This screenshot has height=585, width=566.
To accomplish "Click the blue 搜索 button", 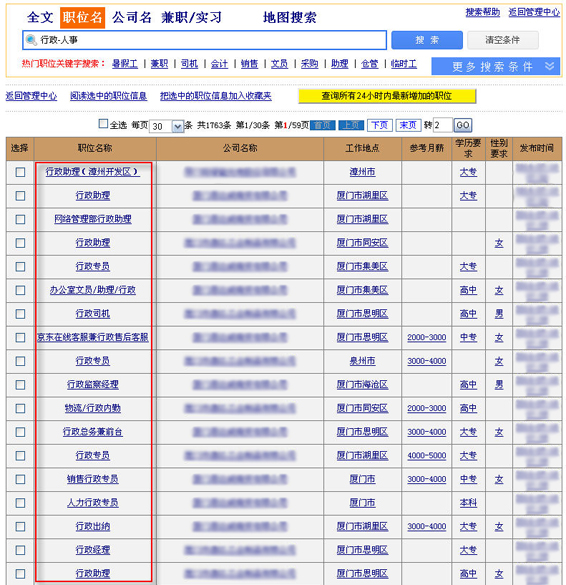I will pos(427,40).
